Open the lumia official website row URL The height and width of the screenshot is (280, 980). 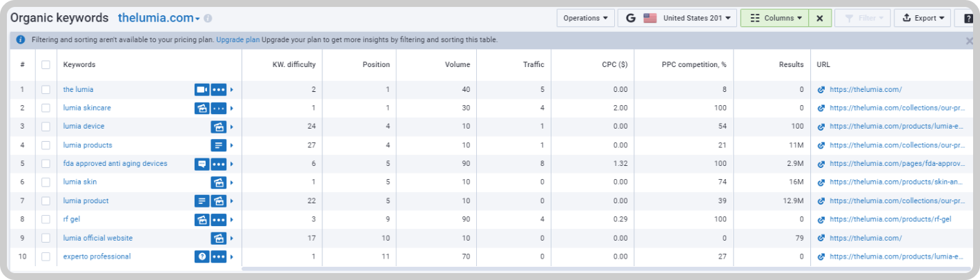[x=865, y=239]
